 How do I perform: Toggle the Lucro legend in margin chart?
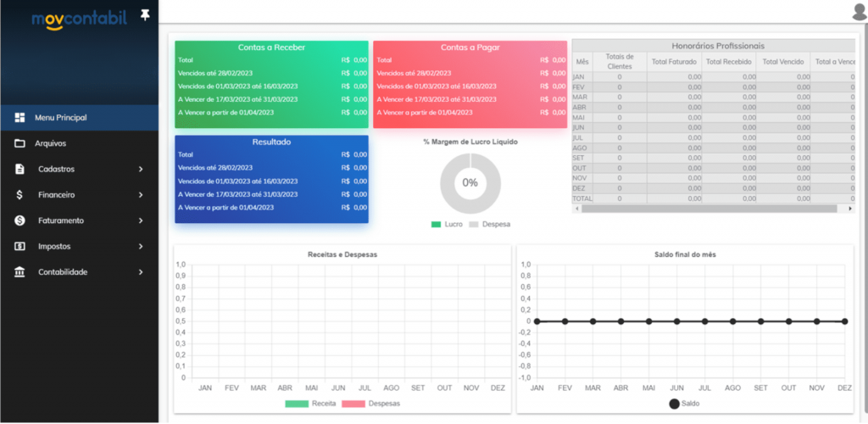[x=447, y=225]
